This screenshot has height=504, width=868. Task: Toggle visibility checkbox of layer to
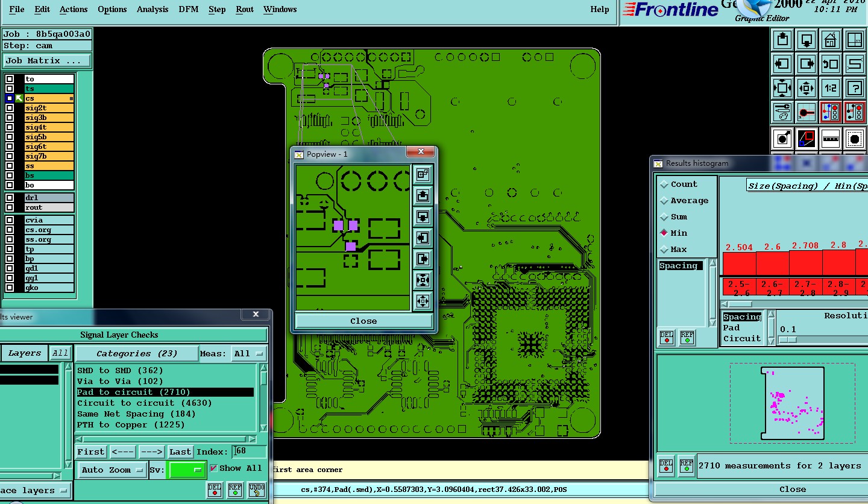[x=10, y=79]
